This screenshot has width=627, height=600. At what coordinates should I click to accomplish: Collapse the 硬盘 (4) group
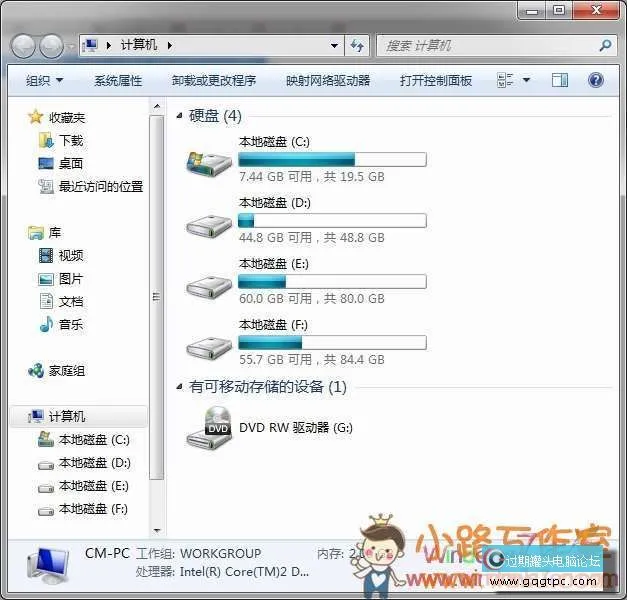[179, 116]
